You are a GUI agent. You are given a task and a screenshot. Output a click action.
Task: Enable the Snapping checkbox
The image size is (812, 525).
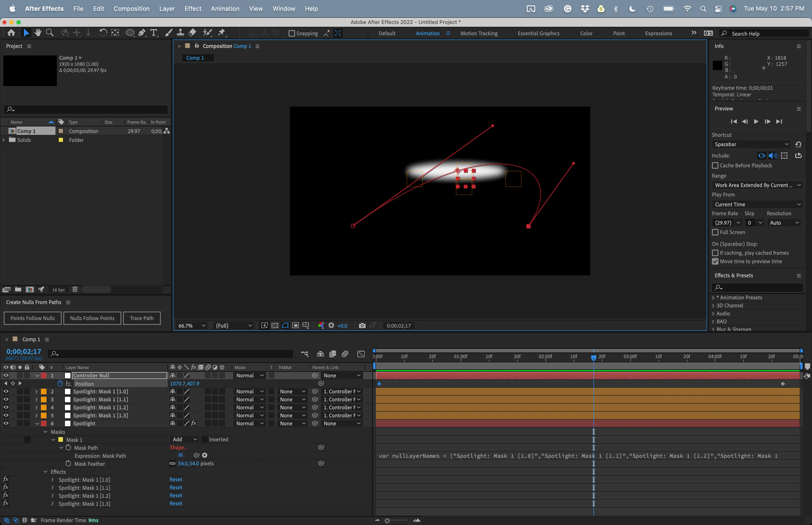tap(292, 33)
